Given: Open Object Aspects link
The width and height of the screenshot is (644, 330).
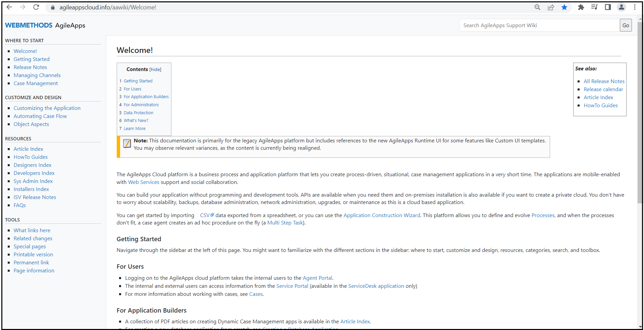Looking at the screenshot, I should click(x=31, y=124).
